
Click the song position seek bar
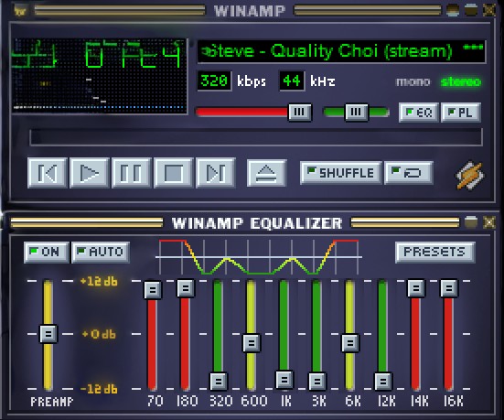[256, 137]
